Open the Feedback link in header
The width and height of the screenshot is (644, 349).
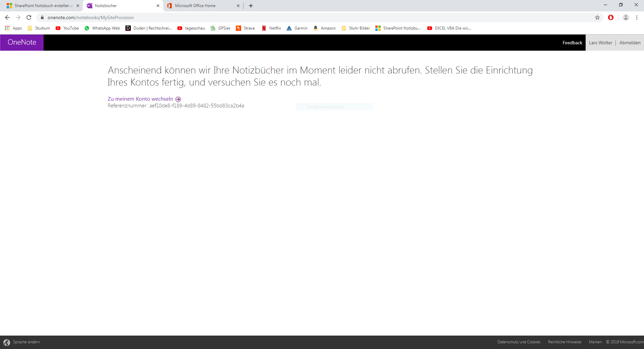click(572, 43)
